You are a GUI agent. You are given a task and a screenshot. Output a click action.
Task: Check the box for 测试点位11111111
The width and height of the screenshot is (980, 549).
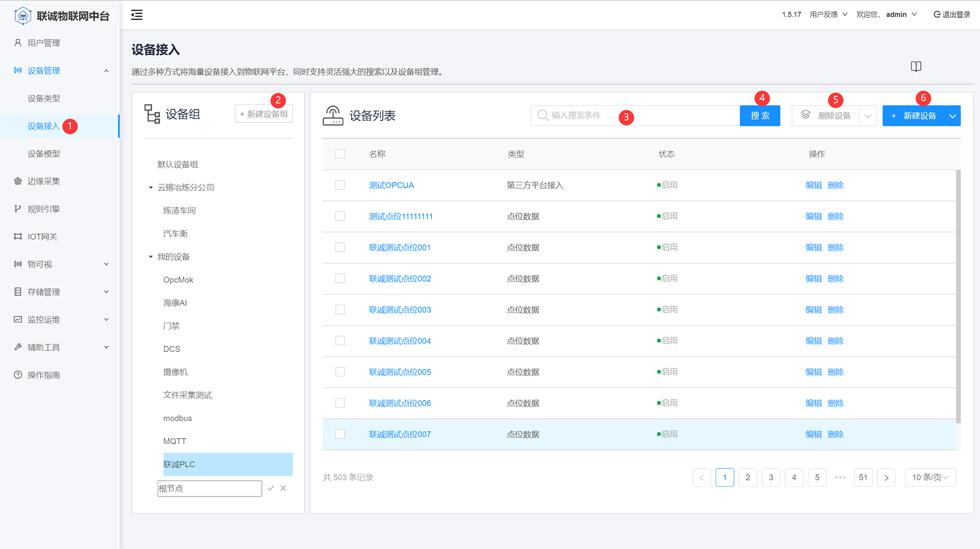340,216
